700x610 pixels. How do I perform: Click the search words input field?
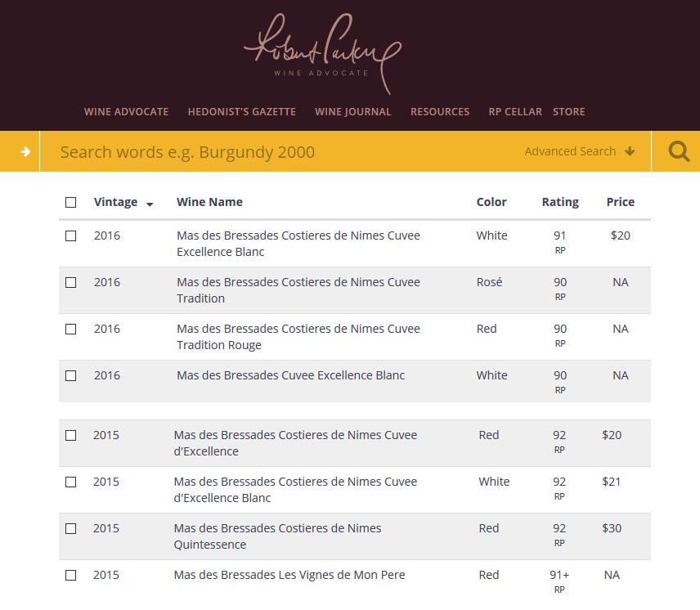click(x=278, y=152)
